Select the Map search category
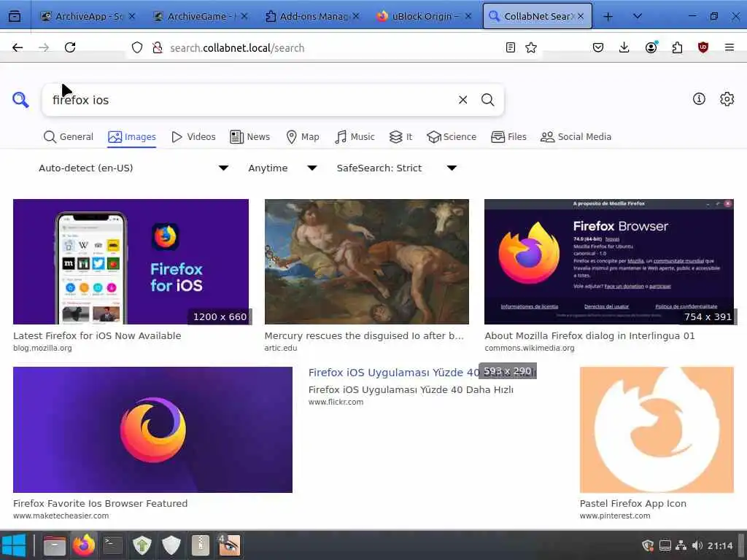The height and width of the screenshot is (560, 747). [x=303, y=137]
